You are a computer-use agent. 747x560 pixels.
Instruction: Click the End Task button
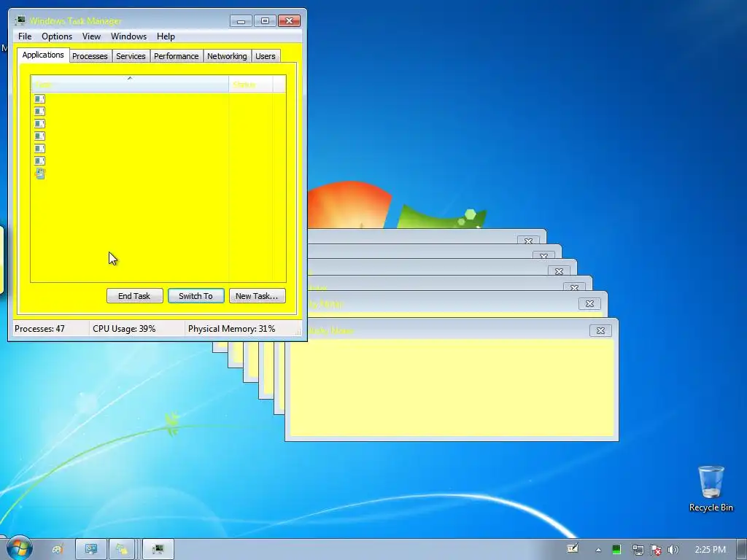point(134,296)
